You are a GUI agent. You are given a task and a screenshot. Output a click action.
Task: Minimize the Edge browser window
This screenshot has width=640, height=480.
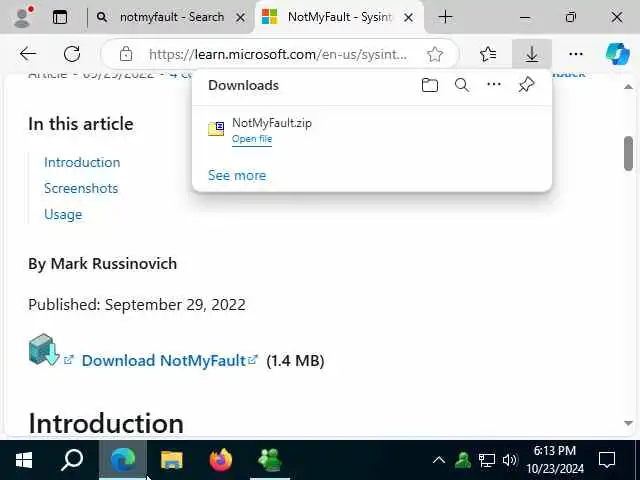tap(525, 18)
